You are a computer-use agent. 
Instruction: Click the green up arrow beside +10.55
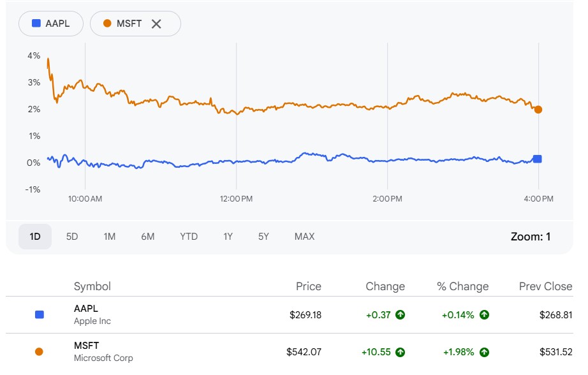pyautogui.click(x=400, y=351)
